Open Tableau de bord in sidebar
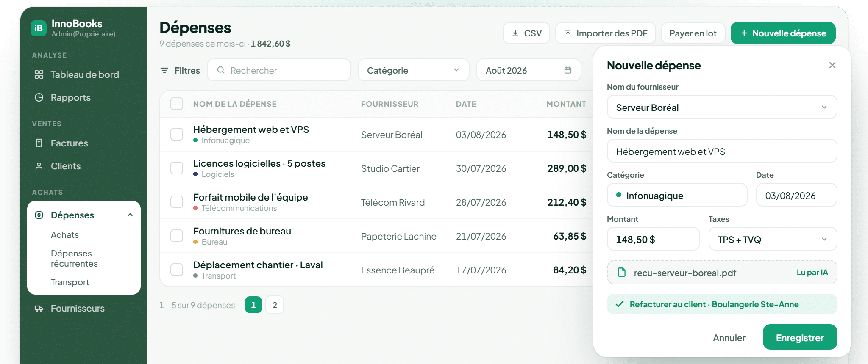This screenshot has height=364, width=868. point(84,74)
